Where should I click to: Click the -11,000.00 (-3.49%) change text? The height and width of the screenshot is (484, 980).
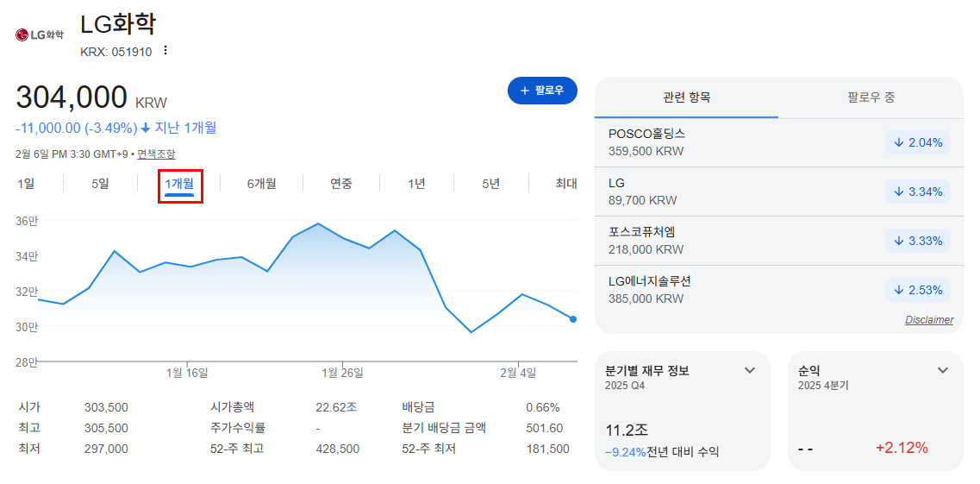pyautogui.click(x=76, y=129)
